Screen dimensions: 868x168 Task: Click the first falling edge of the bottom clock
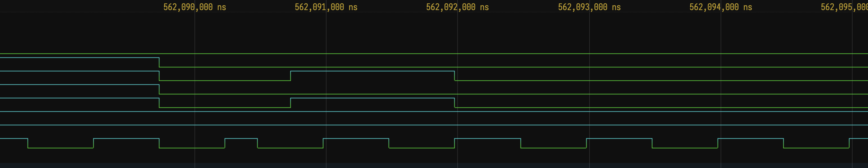point(28,143)
